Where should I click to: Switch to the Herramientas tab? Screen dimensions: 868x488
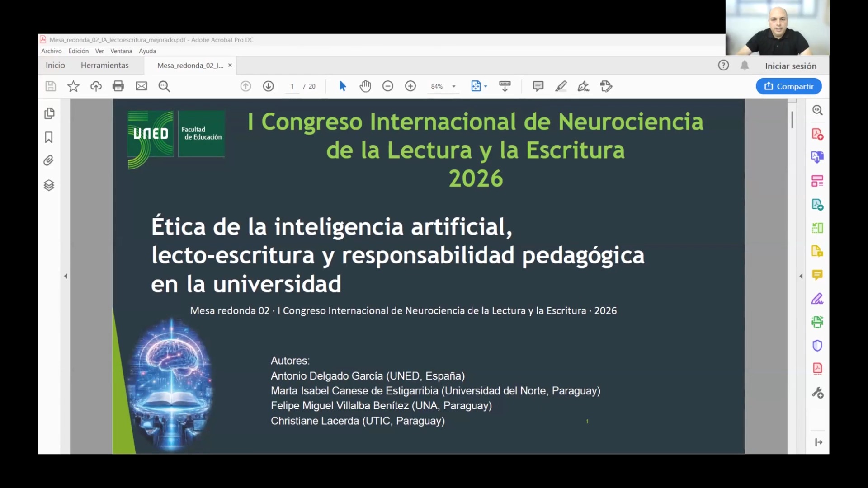pyautogui.click(x=105, y=66)
